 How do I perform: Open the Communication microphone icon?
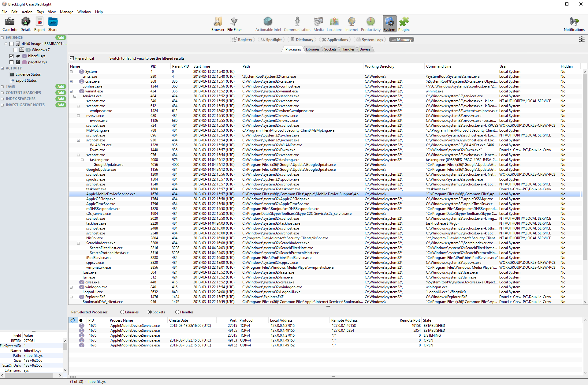pos(297,24)
